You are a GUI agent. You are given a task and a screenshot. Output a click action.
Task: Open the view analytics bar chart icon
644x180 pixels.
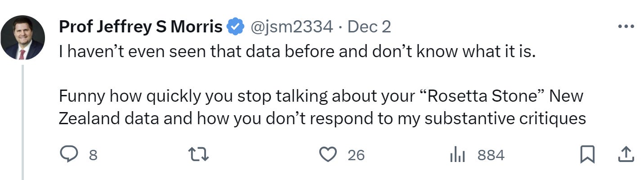point(457,155)
